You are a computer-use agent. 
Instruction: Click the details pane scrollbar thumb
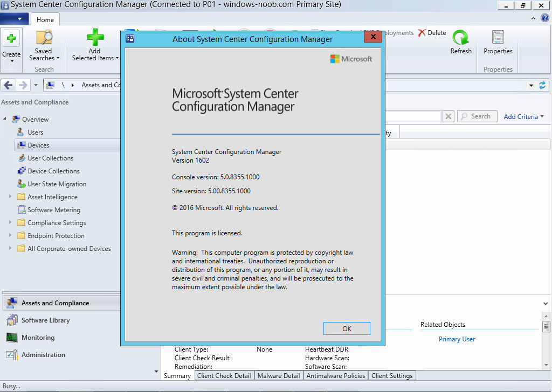[546, 327]
